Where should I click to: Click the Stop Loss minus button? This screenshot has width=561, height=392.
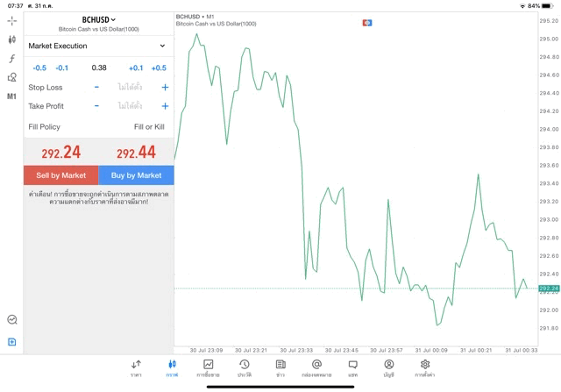[x=96, y=87]
